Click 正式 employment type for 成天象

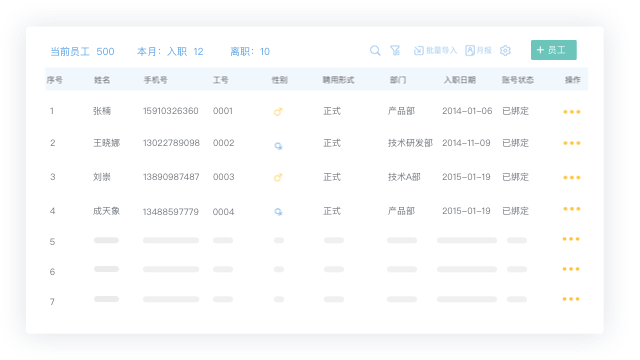332,211
